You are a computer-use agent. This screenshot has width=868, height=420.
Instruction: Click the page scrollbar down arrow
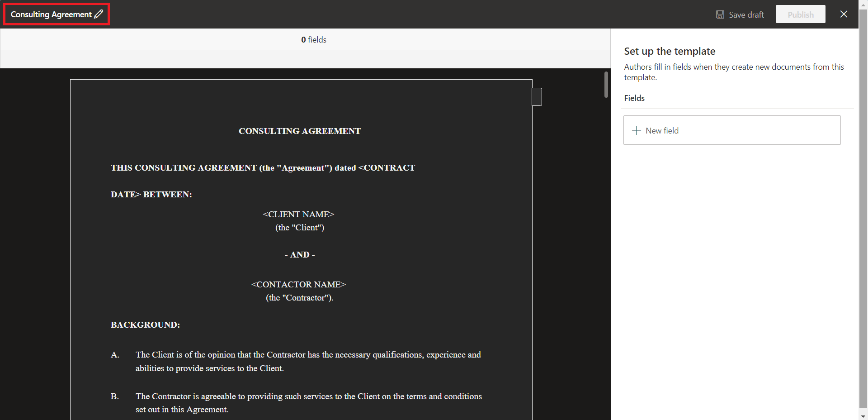863,416
